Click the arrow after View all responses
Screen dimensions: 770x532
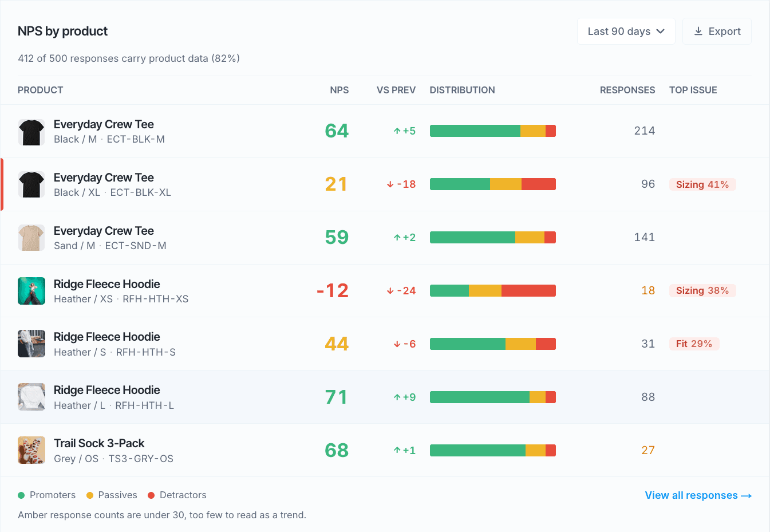coord(746,496)
